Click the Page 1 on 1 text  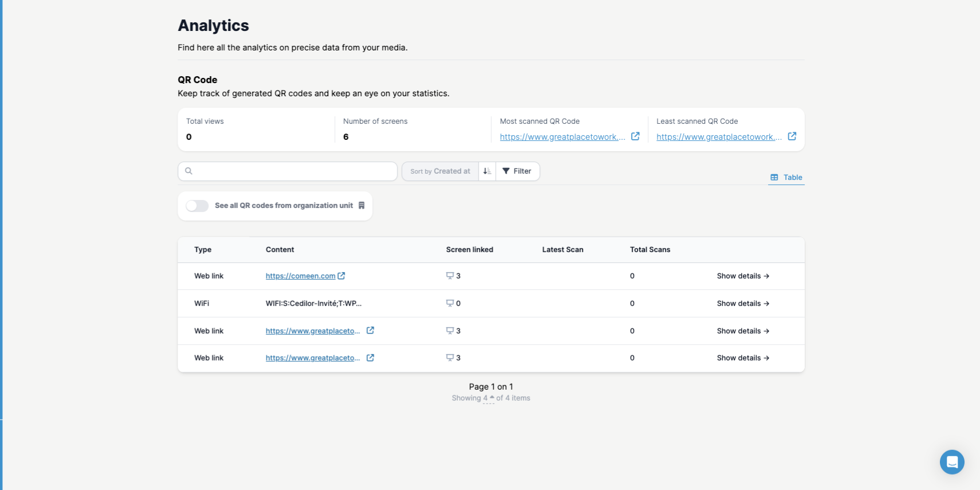[x=491, y=387]
